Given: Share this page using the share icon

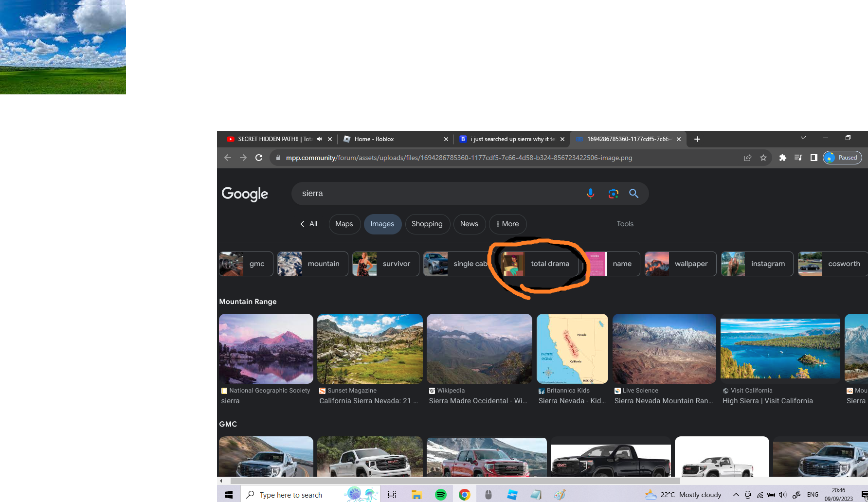Looking at the screenshot, I should pos(748,158).
